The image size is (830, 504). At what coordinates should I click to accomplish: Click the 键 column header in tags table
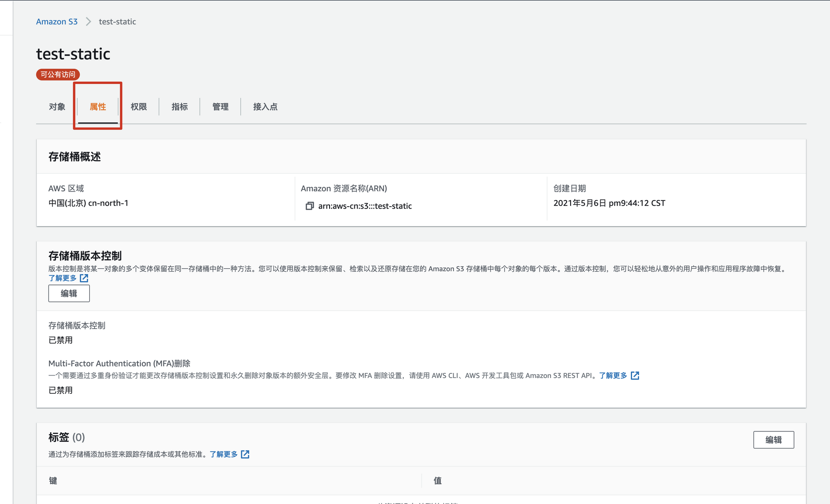[53, 481]
